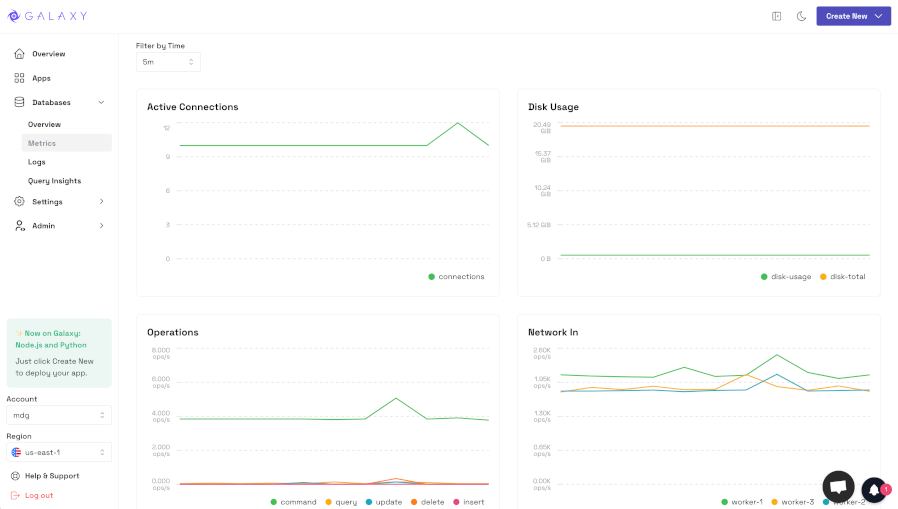Collapse the Databases menu section

[100, 102]
